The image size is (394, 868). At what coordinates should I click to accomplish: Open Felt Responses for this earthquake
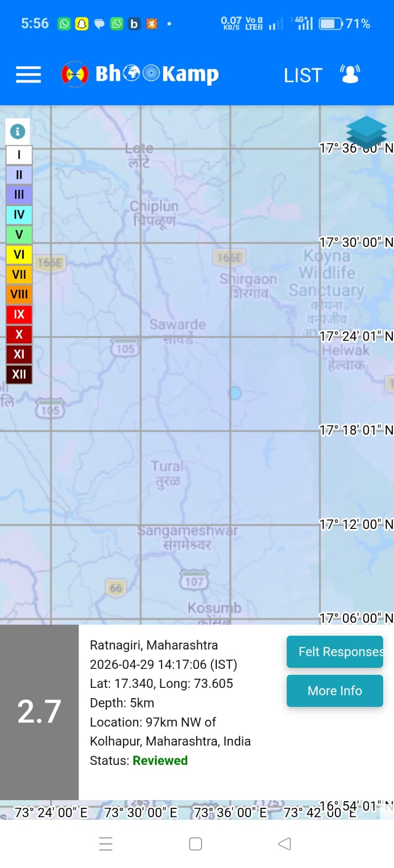tap(334, 652)
